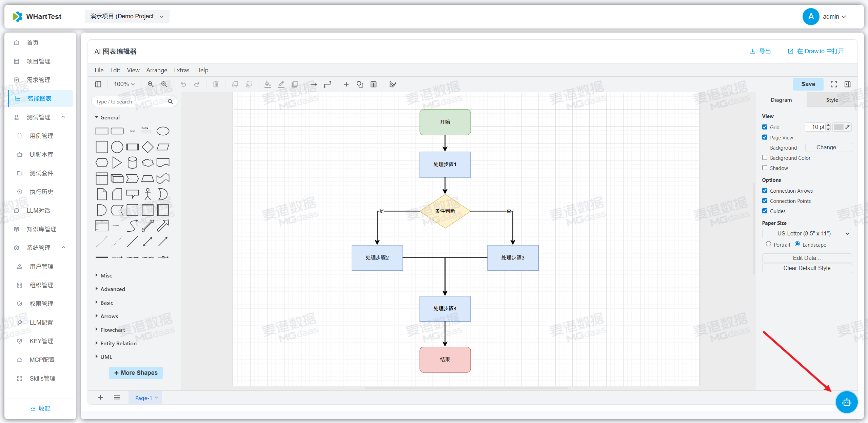
Task: Open the 100% zoom level dropdown
Action: (124, 84)
